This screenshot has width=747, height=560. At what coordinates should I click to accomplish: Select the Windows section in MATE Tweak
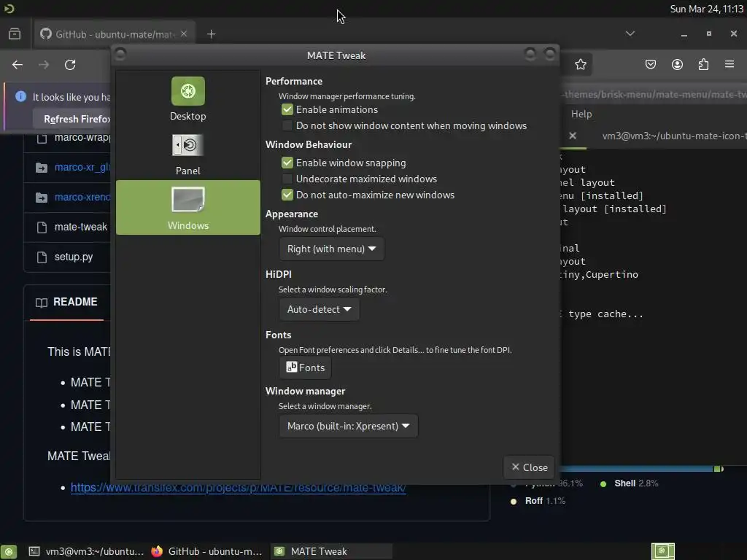(187, 207)
